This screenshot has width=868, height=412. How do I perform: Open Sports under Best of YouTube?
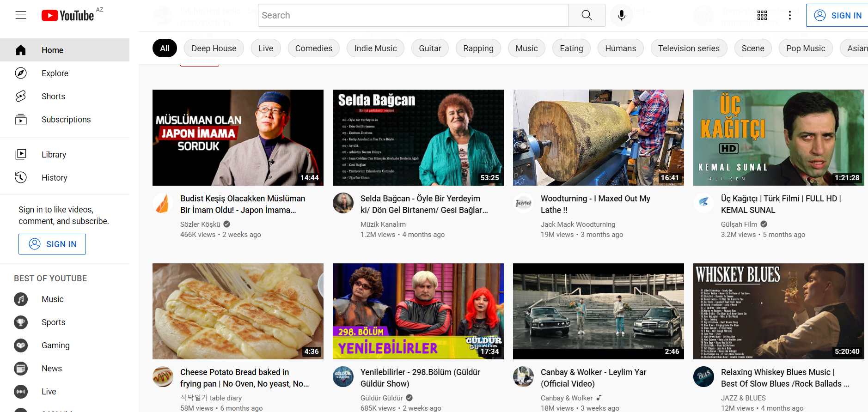coord(65,322)
